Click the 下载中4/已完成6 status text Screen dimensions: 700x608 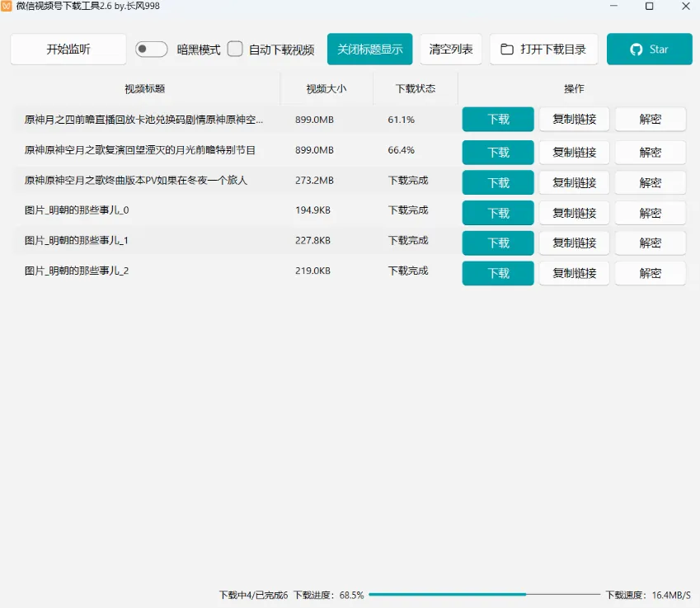(x=253, y=595)
